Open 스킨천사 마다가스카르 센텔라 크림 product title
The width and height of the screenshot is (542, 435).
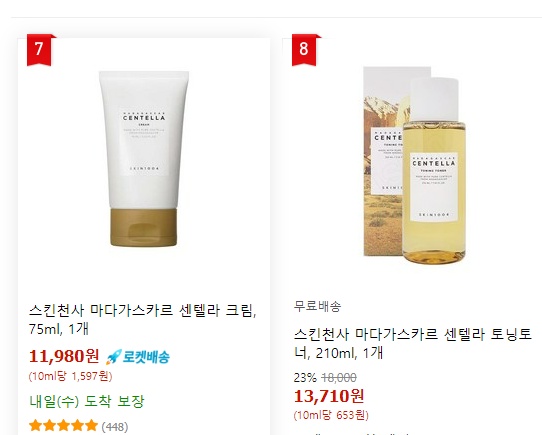(x=142, y=320)
